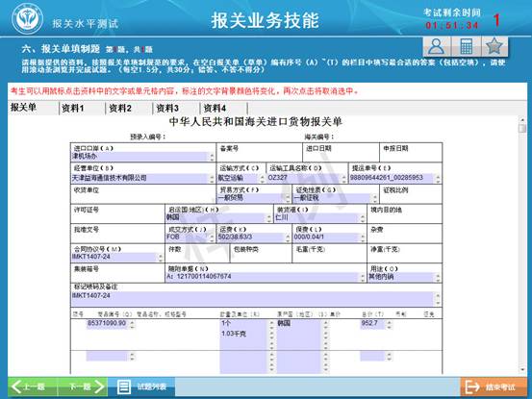Click 总价 (T) field 952.7
The height and width of the screenshot is (399, 532).
click(x=376, y=323)
